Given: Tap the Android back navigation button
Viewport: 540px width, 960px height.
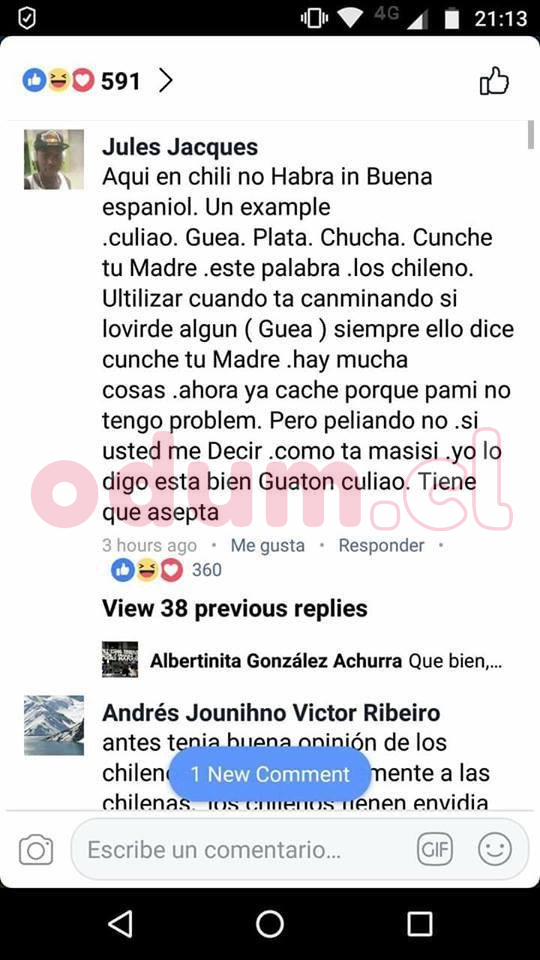Looking at the screenshot, I should (x=120, y=923).
